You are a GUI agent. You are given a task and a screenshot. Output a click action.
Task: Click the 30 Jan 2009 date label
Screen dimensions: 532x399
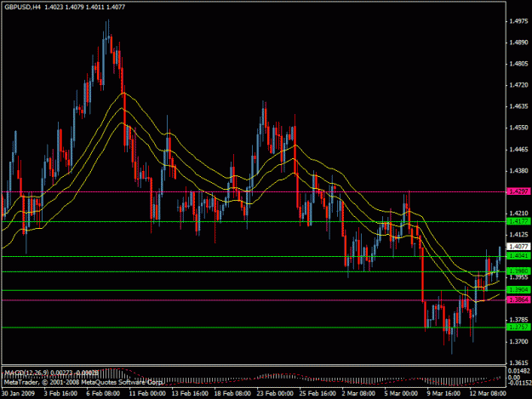(18, 394)
